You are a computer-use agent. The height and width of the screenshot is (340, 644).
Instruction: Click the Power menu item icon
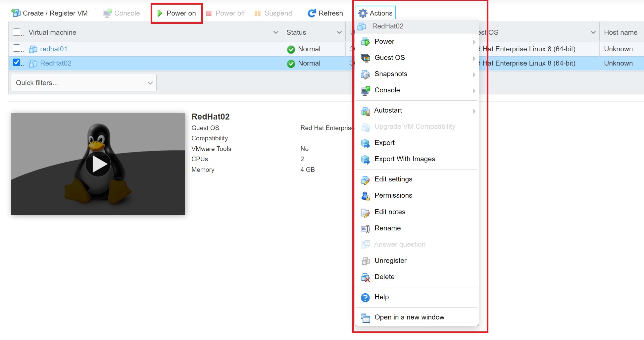366,42
